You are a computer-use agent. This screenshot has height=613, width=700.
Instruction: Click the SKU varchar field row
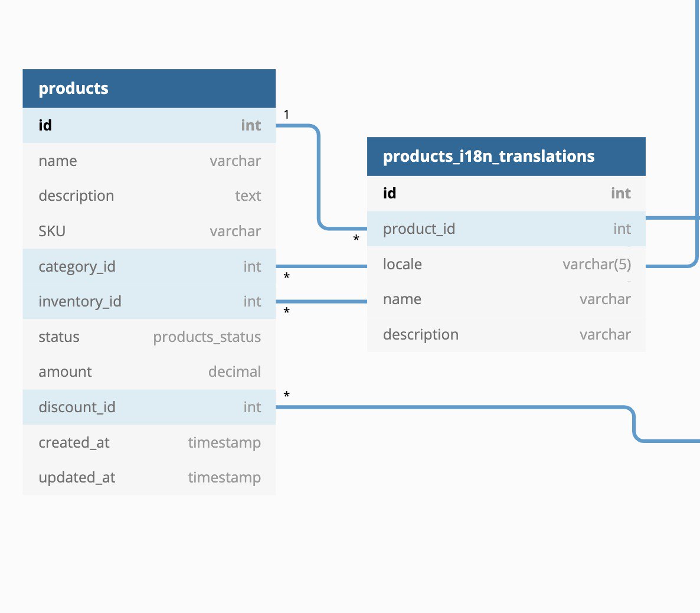pyautogui.click(x=149, y=231)
